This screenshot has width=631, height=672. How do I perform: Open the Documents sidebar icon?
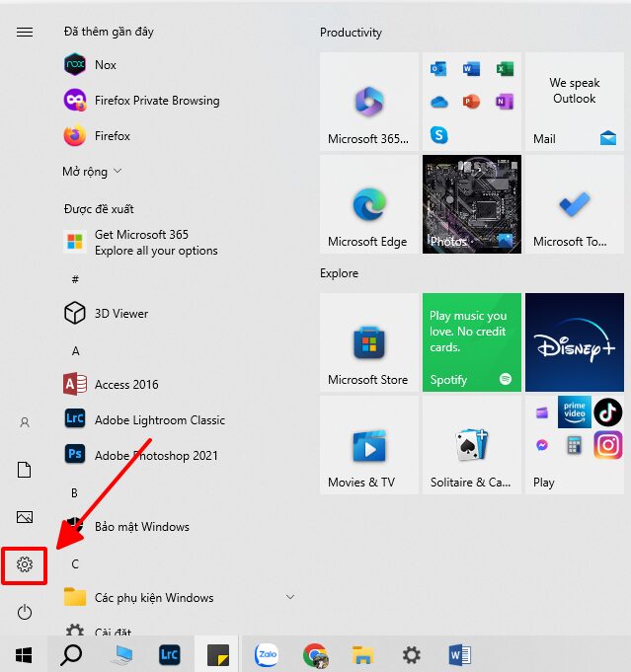[25, 470]
